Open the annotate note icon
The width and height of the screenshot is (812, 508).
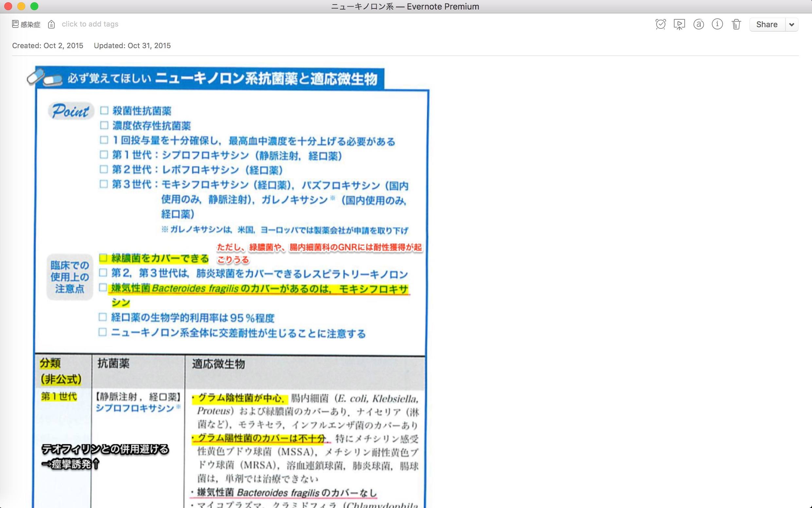pyautogui.click(x=698, y=24)
